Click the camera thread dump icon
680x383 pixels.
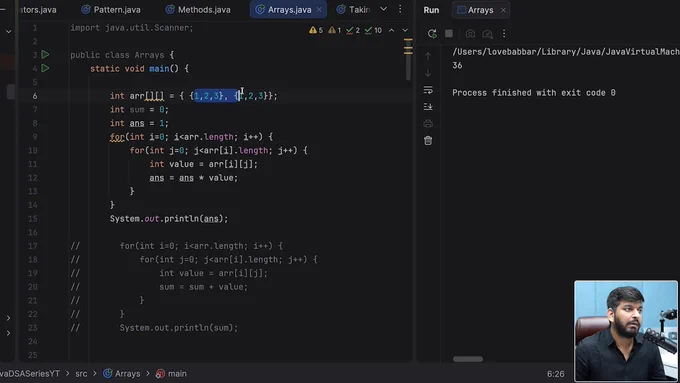tap(470, 33)
